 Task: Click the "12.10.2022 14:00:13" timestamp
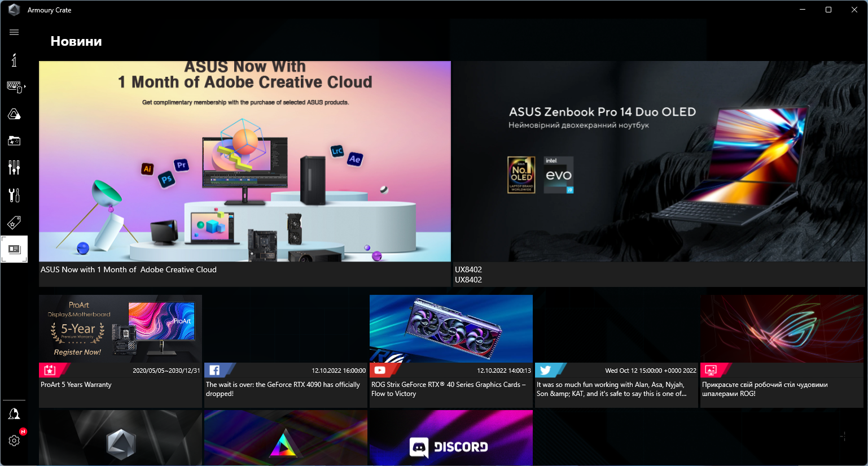coord(504,371)
